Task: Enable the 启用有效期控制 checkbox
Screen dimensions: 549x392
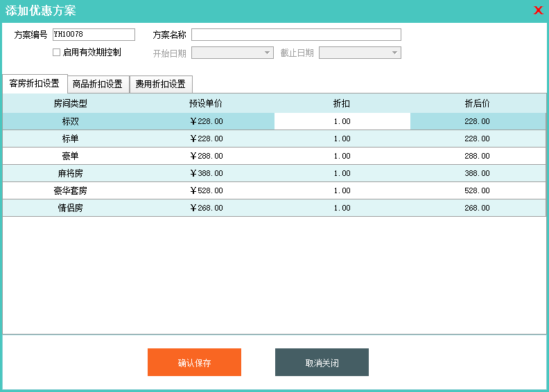Action: (x=57, y=52)
